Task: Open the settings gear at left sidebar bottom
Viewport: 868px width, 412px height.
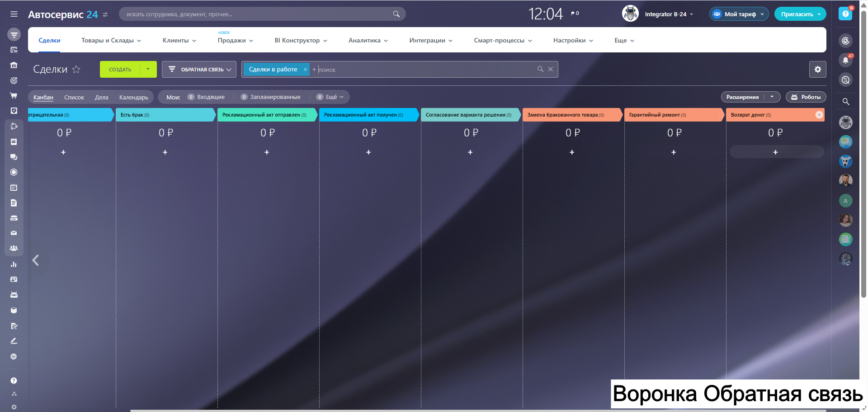Action: tap(14, 407)
